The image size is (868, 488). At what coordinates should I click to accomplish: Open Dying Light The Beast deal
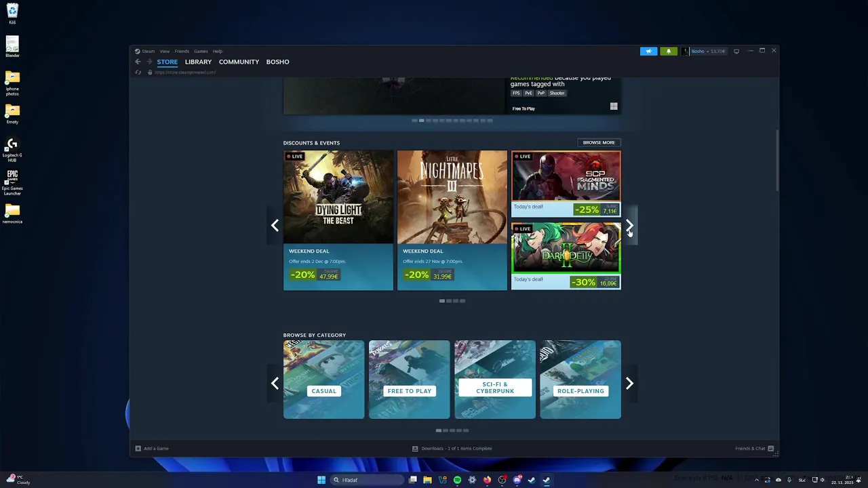pos(338,220)
